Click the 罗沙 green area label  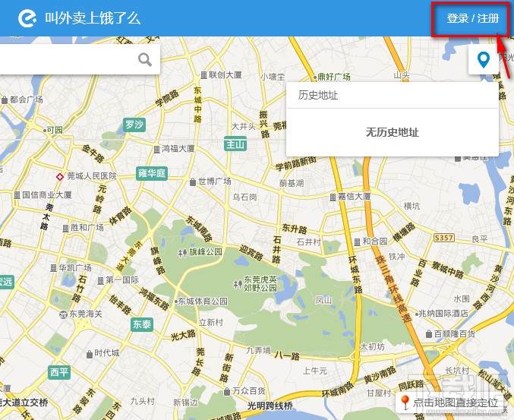(134, 125)
